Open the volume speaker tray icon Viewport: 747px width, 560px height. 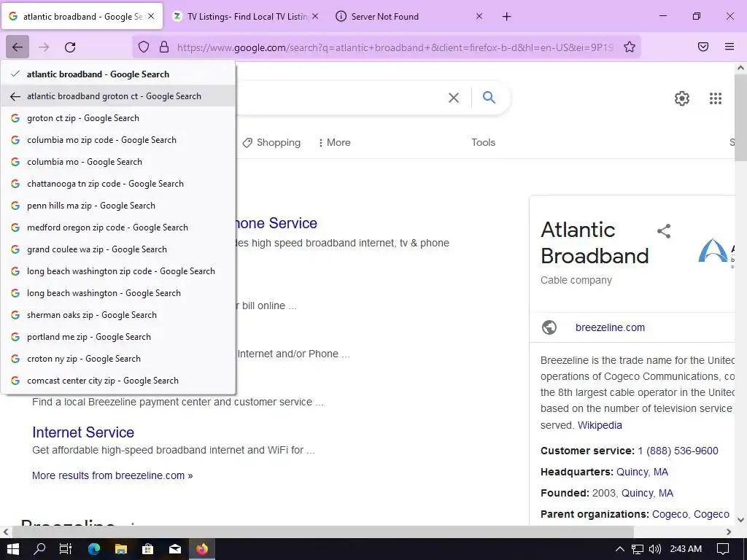coord(655,549)
